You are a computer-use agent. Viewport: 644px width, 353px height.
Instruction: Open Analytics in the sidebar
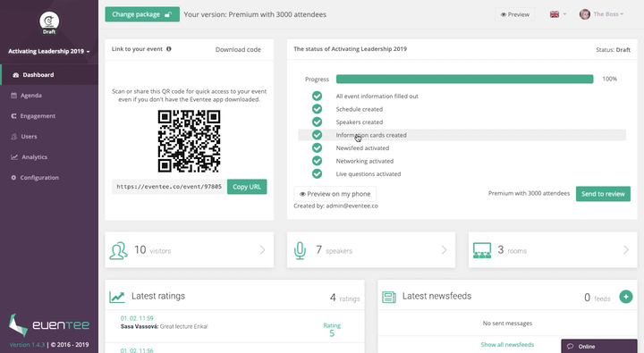pyautogui.click(x=49, y=156)
